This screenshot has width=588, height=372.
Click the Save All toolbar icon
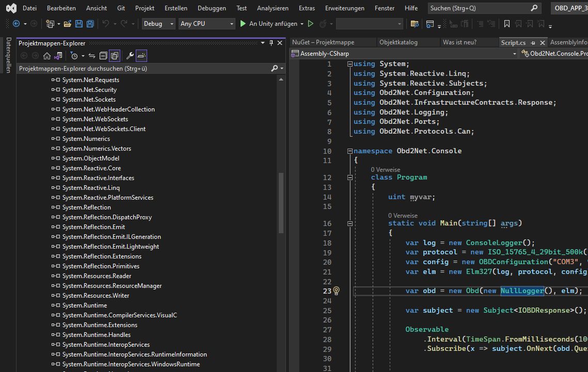(x=90, y=24)
